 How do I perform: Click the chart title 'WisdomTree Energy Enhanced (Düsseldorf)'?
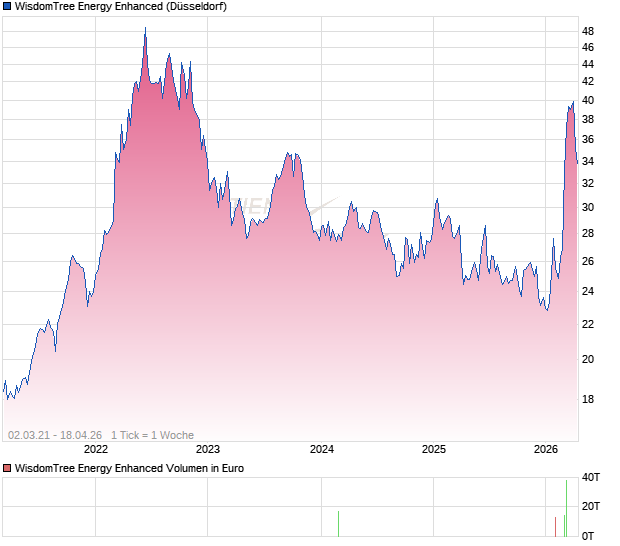(121, 6)
